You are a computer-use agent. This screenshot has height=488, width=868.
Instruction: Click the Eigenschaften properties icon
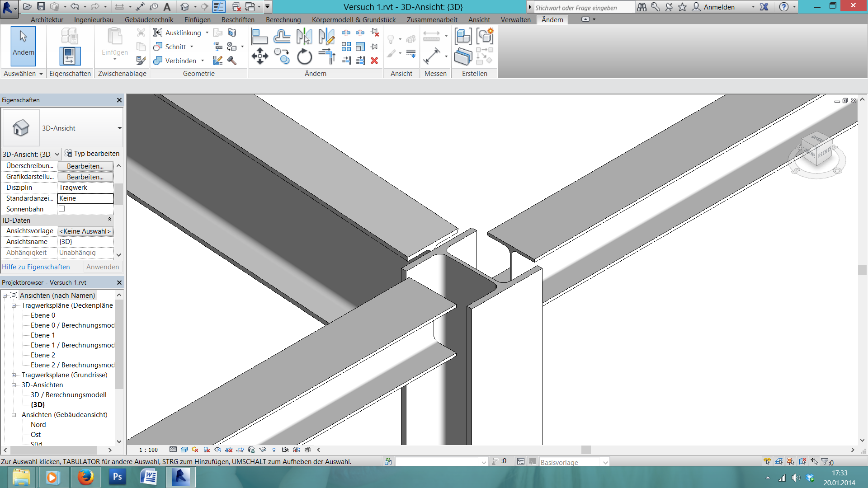[70, 56]
